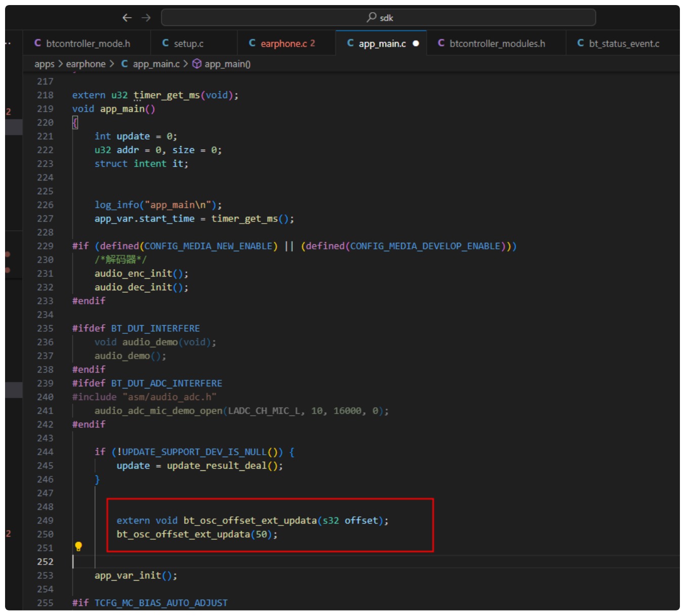Click the magnifier icon in the sdk search bar
The height and width of the screenshot is (616, 687).
pos(371,18)
